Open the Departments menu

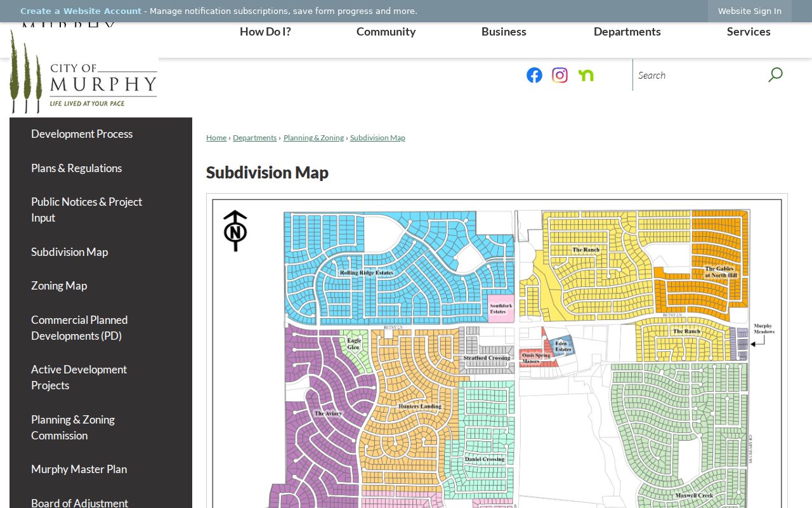(x=627, y=32)
